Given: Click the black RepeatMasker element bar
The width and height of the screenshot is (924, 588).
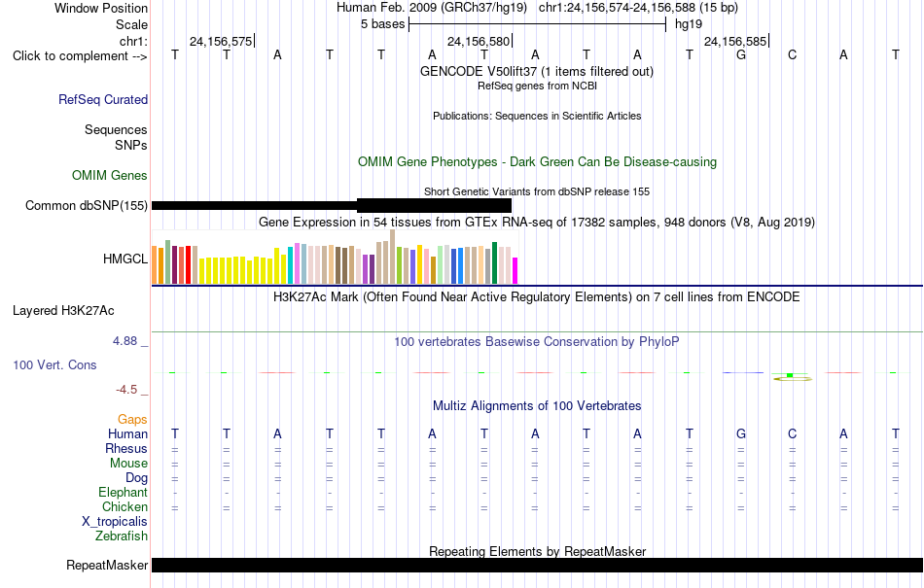Looking at the screenshot, I should (x=537, y=565).
